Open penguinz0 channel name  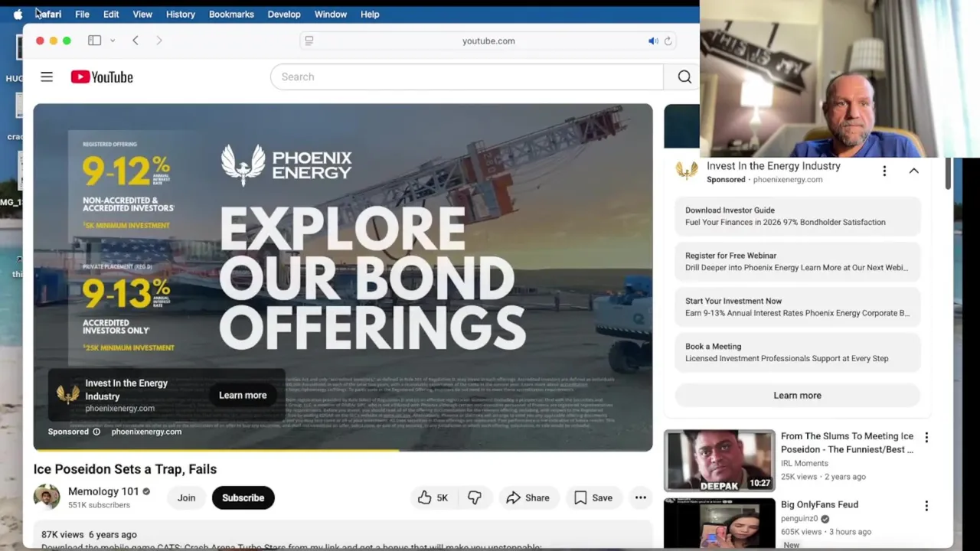(x=799, y=518)
